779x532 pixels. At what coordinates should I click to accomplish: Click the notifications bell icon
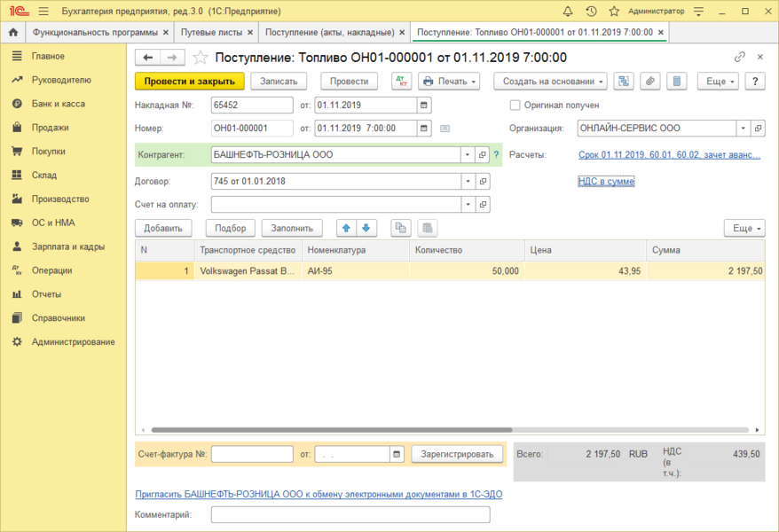(x=568, y=11)
